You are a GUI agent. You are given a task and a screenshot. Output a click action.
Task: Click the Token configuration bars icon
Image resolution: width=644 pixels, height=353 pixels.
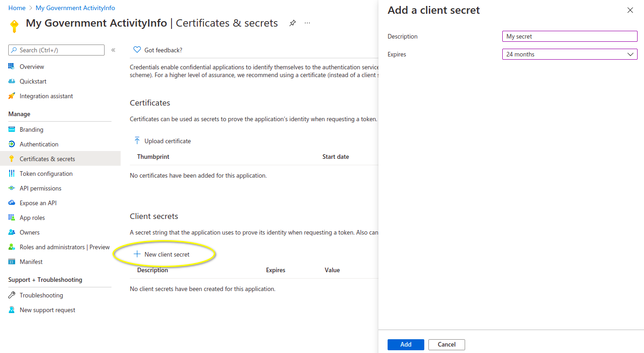tap(11, 174)
